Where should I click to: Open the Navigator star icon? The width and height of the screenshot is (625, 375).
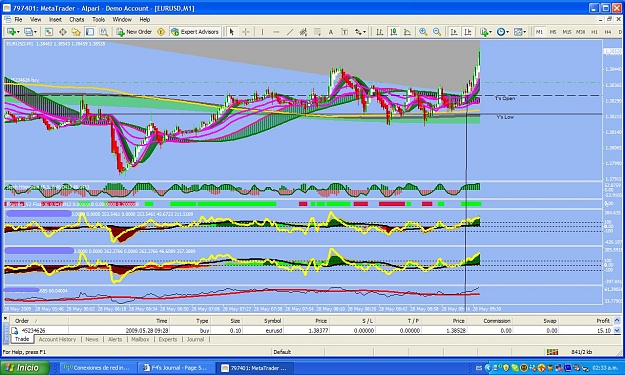pos(76,32)
